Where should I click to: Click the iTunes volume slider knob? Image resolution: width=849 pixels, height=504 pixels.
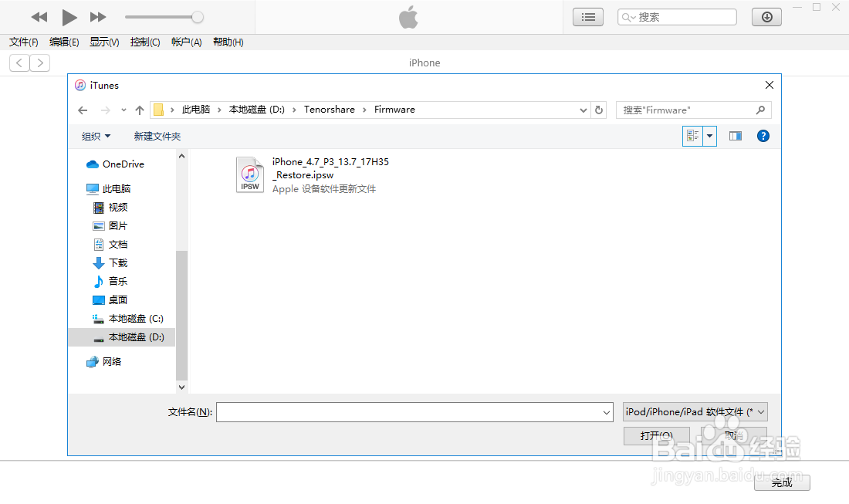coord(198,17)
